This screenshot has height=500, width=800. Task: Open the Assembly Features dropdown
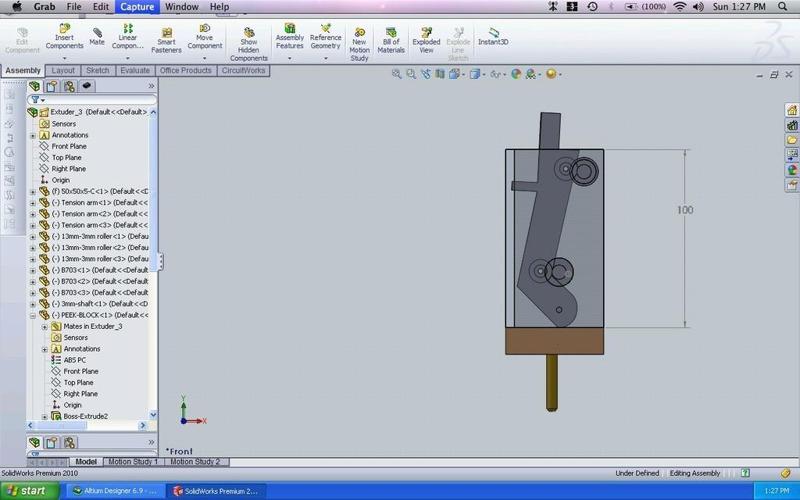pos(290,59)
